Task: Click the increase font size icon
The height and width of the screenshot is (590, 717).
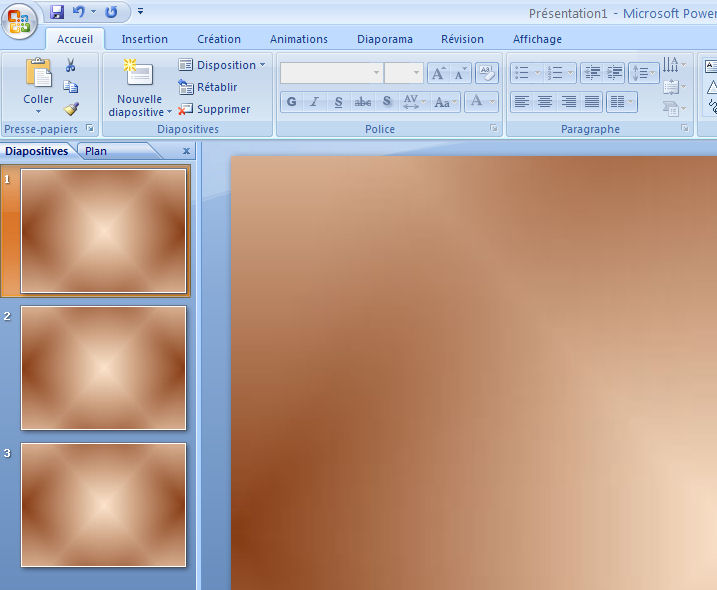Action: point(438,73)
